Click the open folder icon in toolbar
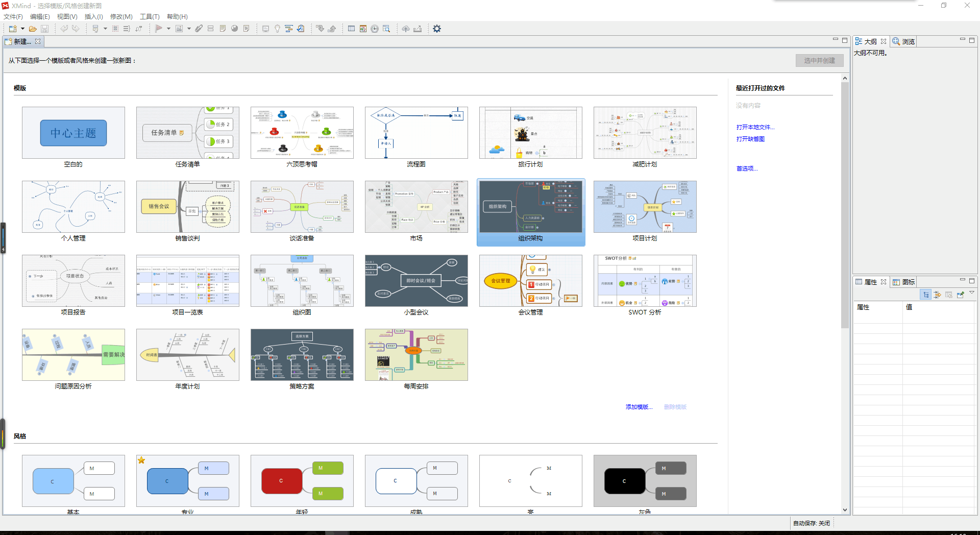The image size is (980, 535). tap(33, 29)
